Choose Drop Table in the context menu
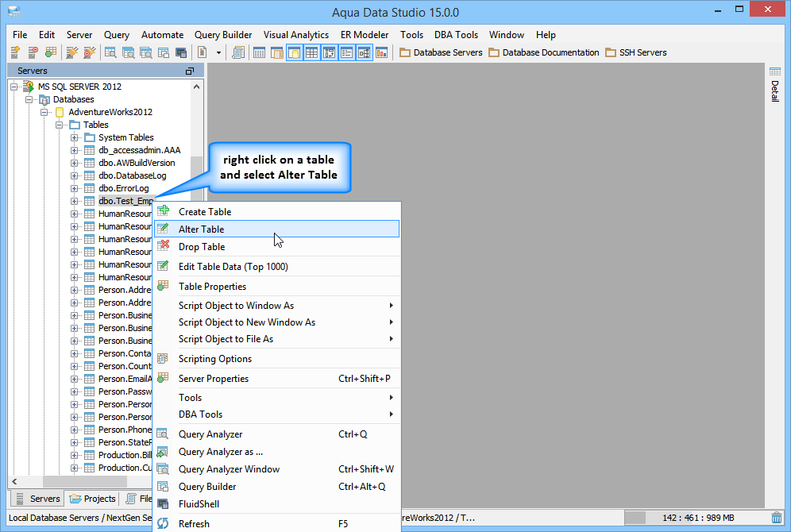Viewport: 791px width, 532px height. pyautogui.click(x=277, y=247)
